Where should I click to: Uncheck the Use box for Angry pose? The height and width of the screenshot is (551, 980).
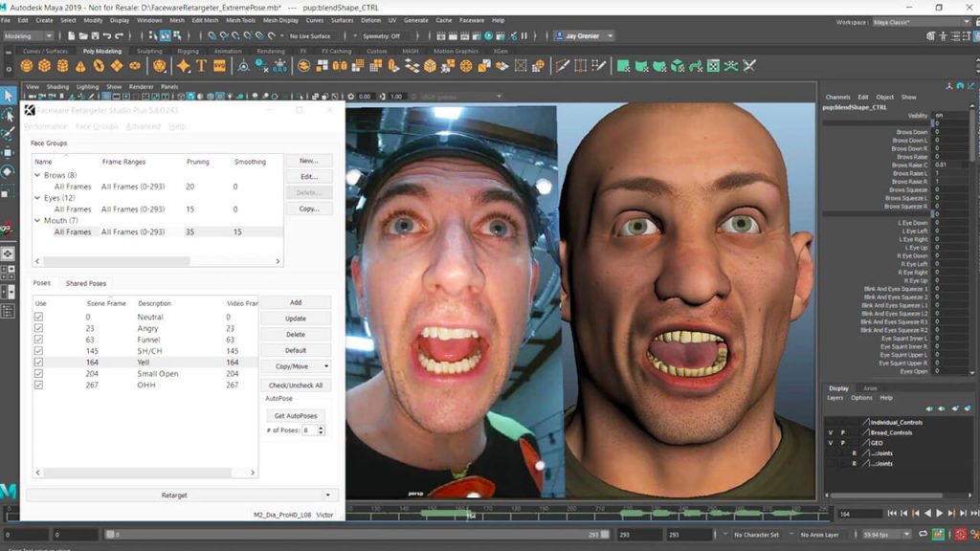coord(38,329)
